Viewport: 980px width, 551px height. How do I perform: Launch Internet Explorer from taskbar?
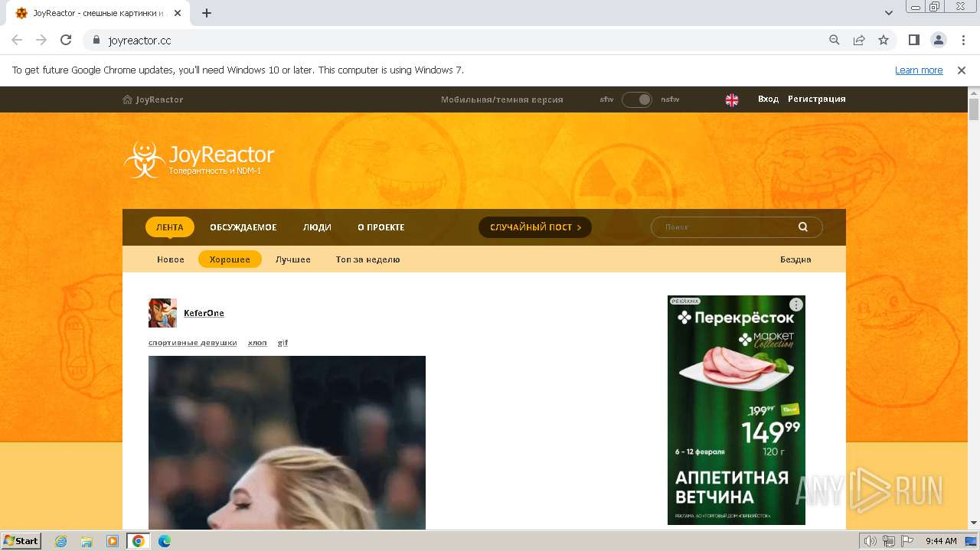click(x=60, y=541)
